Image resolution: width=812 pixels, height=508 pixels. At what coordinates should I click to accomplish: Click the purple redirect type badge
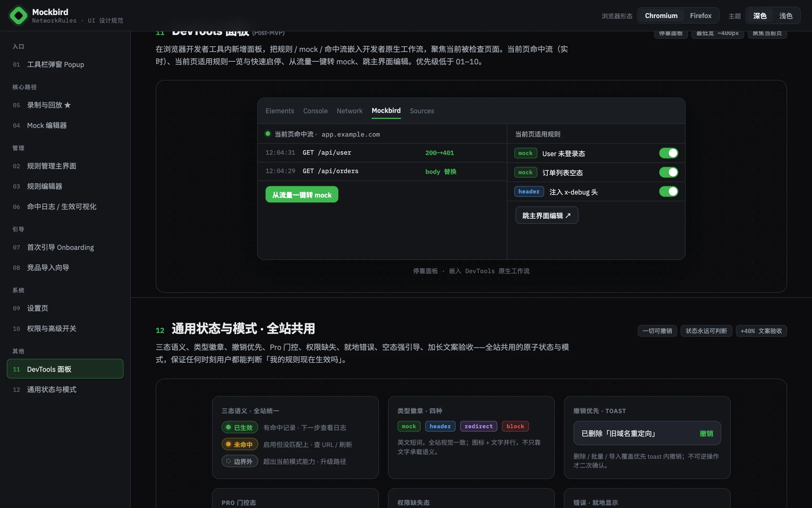point(479,426)
